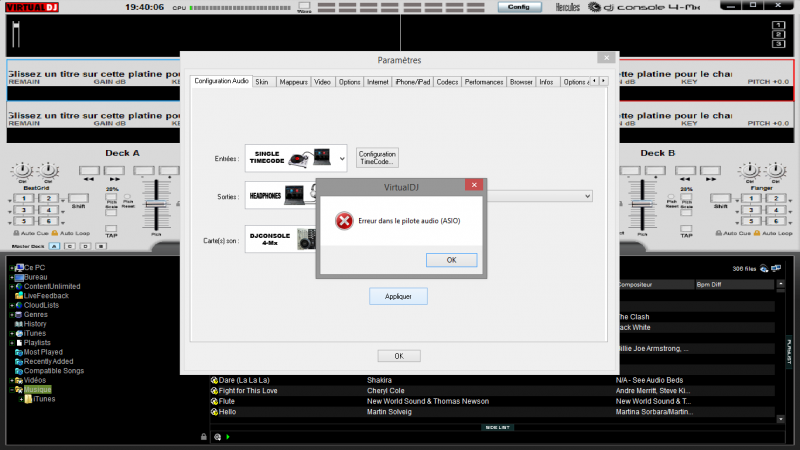Select Master Deck C button
The image size is (800, 450).
pos(70,246)
